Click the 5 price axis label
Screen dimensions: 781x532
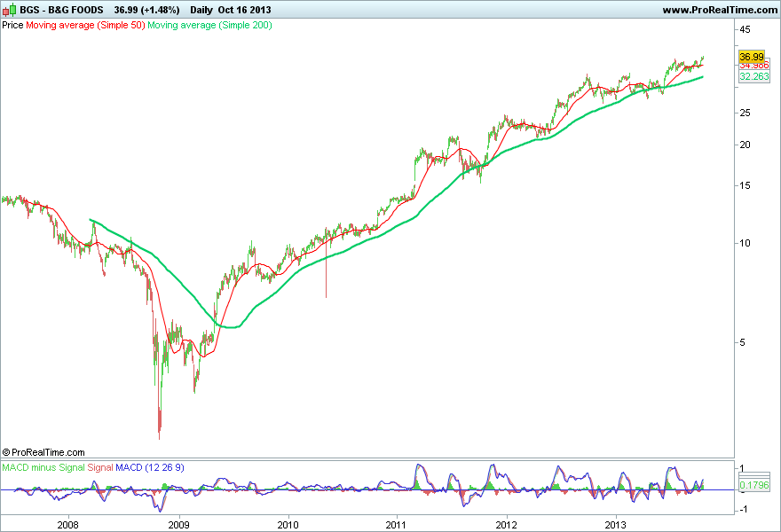742,342
